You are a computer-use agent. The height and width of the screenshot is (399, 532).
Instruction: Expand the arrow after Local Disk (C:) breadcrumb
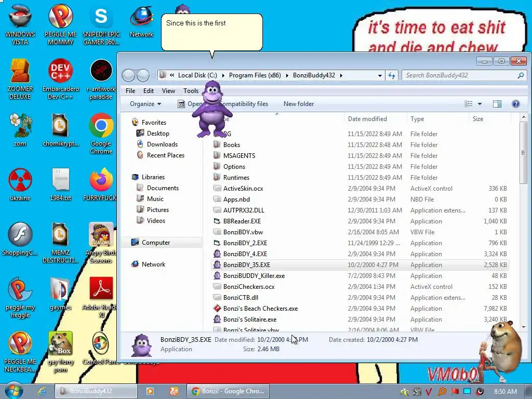(223, 75)
